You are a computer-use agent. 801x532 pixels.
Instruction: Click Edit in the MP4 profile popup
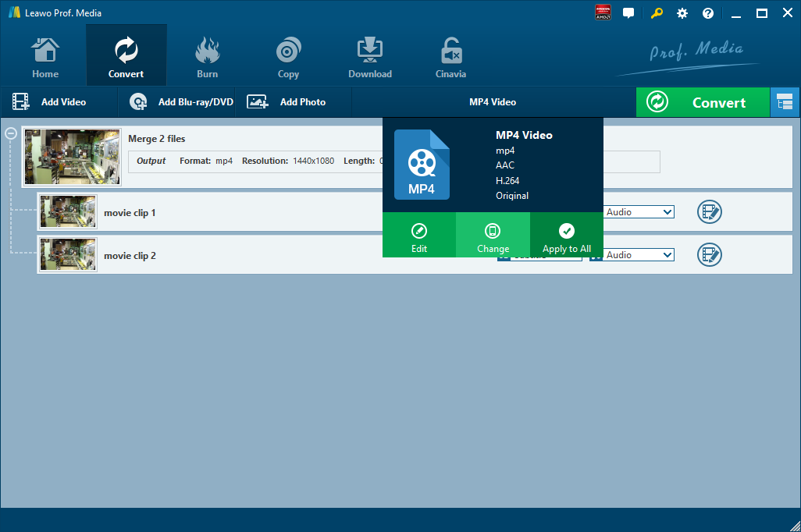click(x=419, y=237)
